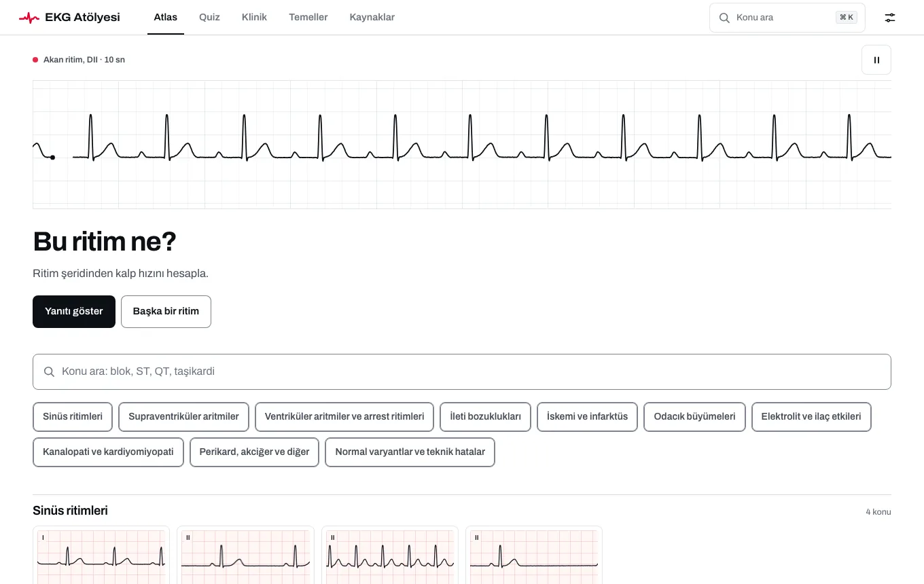
Task: Click the magnifier icon in the large search bar
Action: (49, 371)
